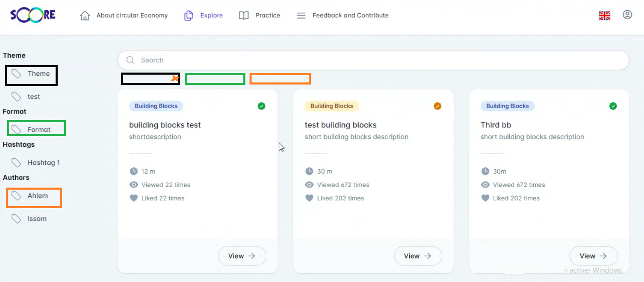View the building blocks test card
644x282 pixels.
tap(242, 256)
